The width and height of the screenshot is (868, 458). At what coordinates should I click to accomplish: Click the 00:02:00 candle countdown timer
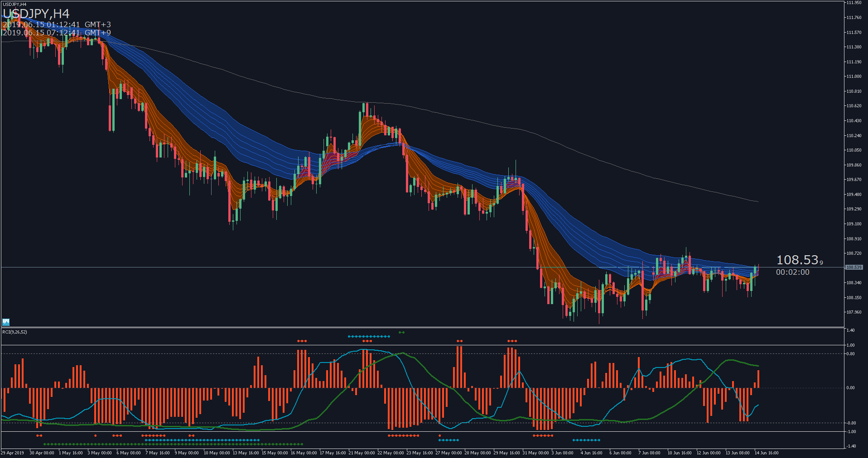793,272
